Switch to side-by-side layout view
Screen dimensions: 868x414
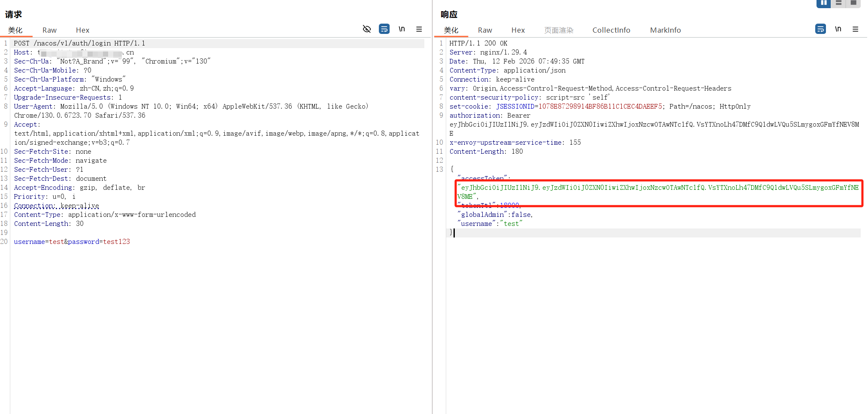(823, 3)
